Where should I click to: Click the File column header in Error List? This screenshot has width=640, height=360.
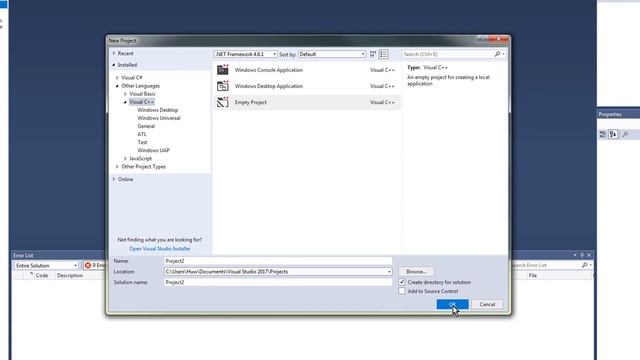(533, 276)
